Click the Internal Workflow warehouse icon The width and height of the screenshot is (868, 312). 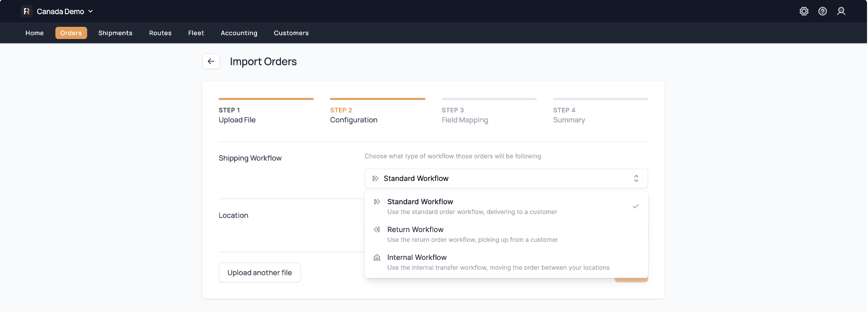377,257
